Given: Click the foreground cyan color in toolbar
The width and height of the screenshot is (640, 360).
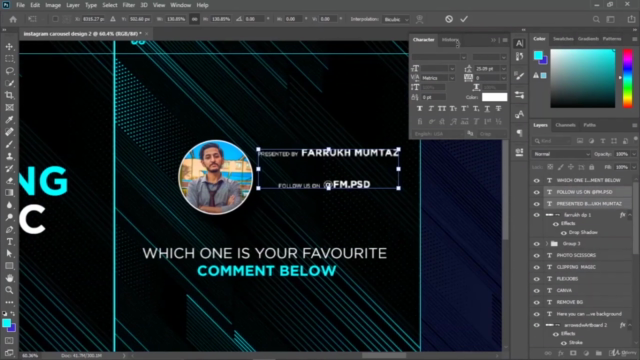Looking at the screenshot, I should coord(7,323).
